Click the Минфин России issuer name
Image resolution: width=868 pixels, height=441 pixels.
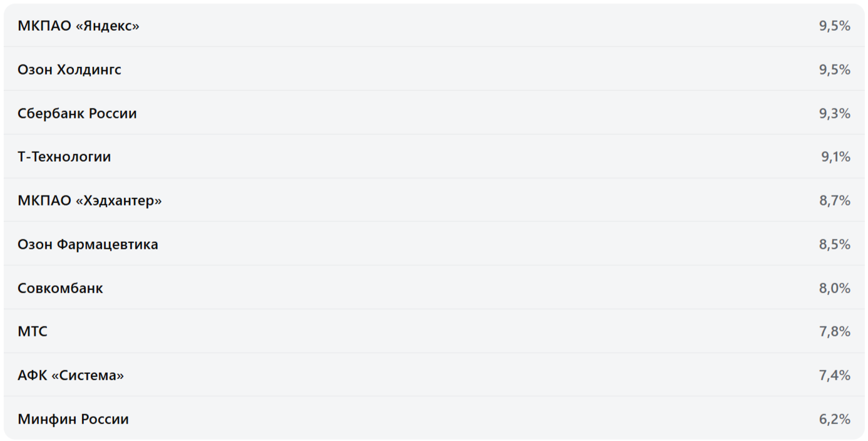[73, 419]
